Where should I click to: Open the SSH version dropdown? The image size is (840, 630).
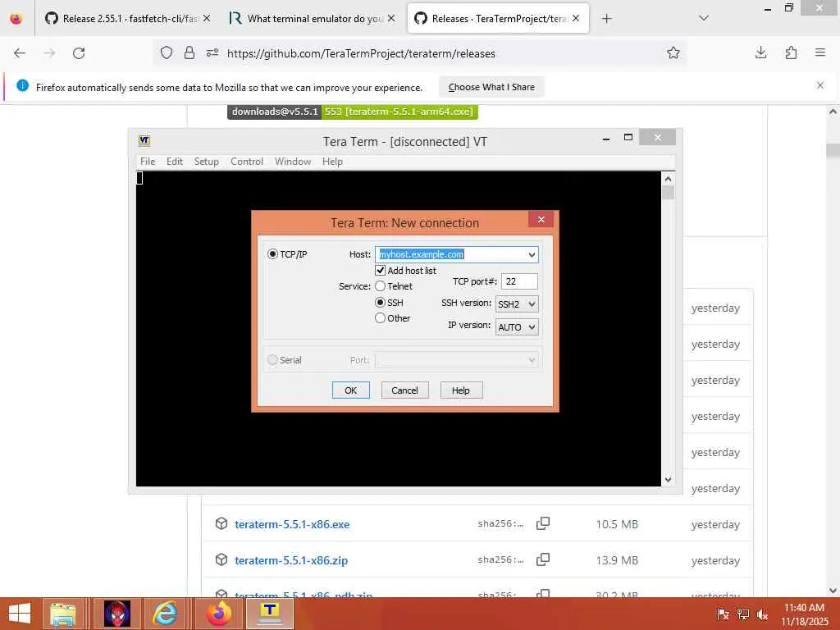tap(517, 304)
